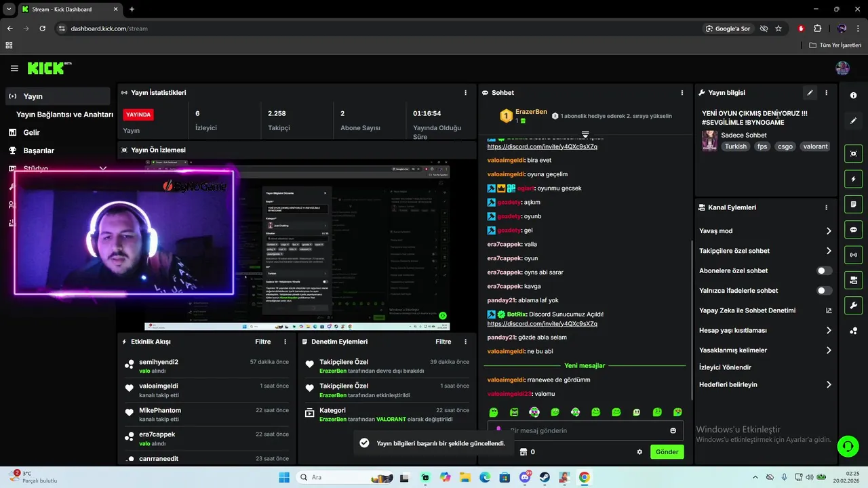
Task: Toggle the document icon in right sidebar
Action: coord(854,204)
